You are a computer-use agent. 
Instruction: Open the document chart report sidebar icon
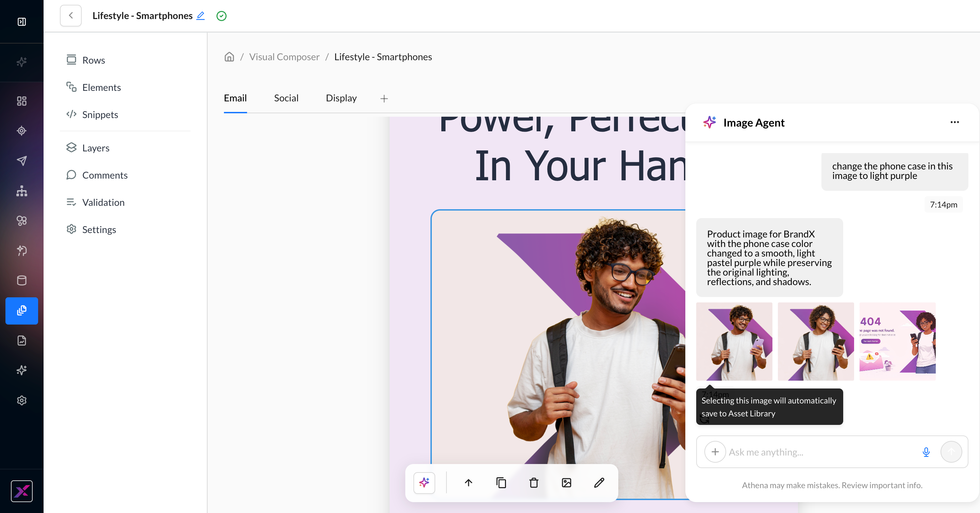click(22, 341)
